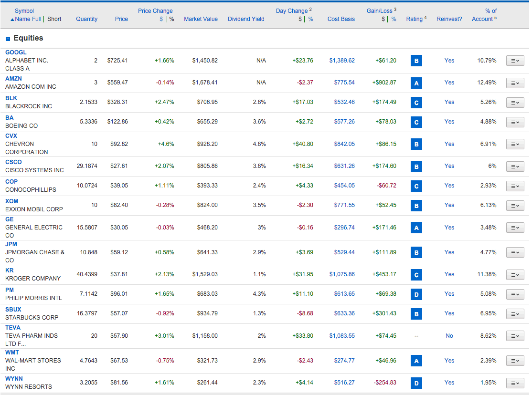The width and height of the screenshot is (532, 395).
Task: Sort by Symbol column header
Action: pos(24,11)
